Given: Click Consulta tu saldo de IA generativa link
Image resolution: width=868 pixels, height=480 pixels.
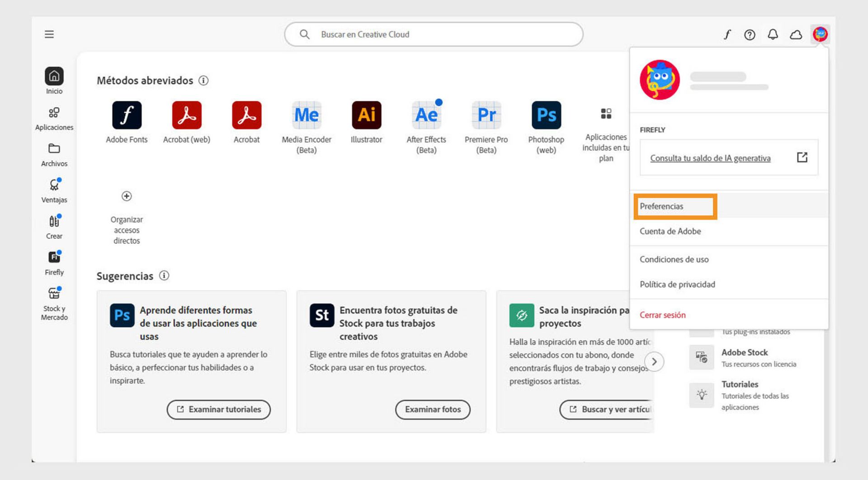Looking at the screenshot, I should 710,158.
